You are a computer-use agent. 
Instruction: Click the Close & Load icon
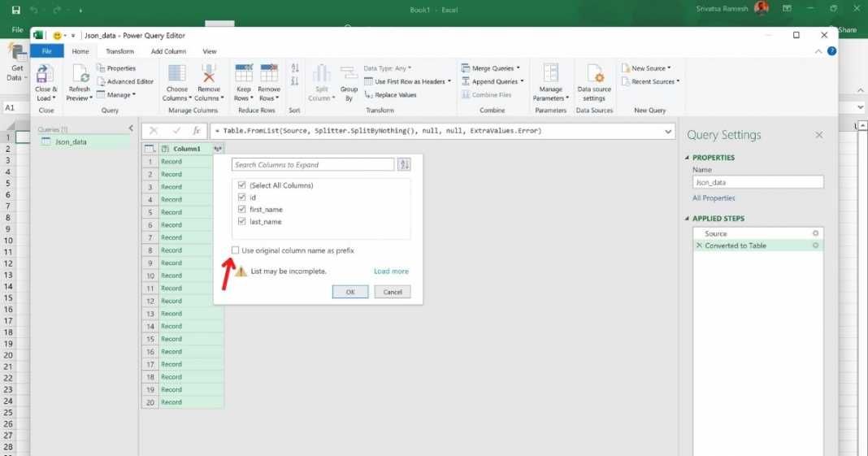[45, 74]
